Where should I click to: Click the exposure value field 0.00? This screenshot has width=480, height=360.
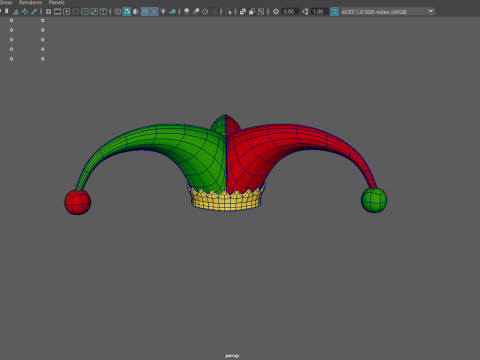tap(289, 12)
